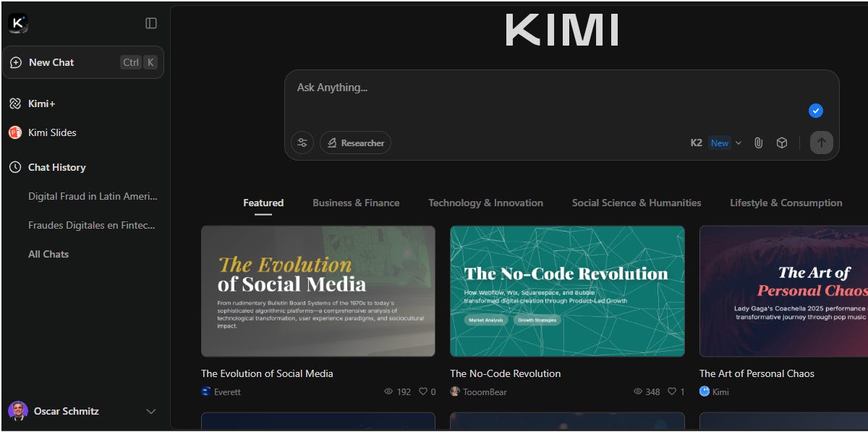
Task: Collapse the sidebar using the panel icon
Action: [x=150, y=22]
